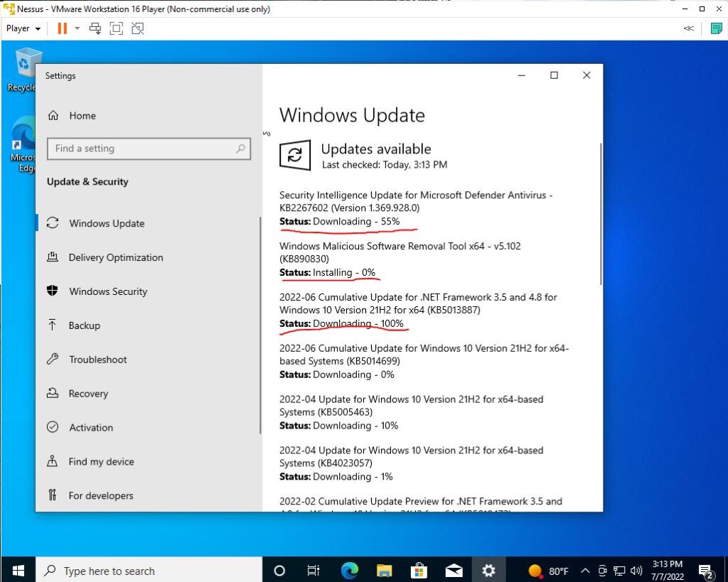Click the KB5005463 update entry
728x582 pixels.
[x=412, y=406]
